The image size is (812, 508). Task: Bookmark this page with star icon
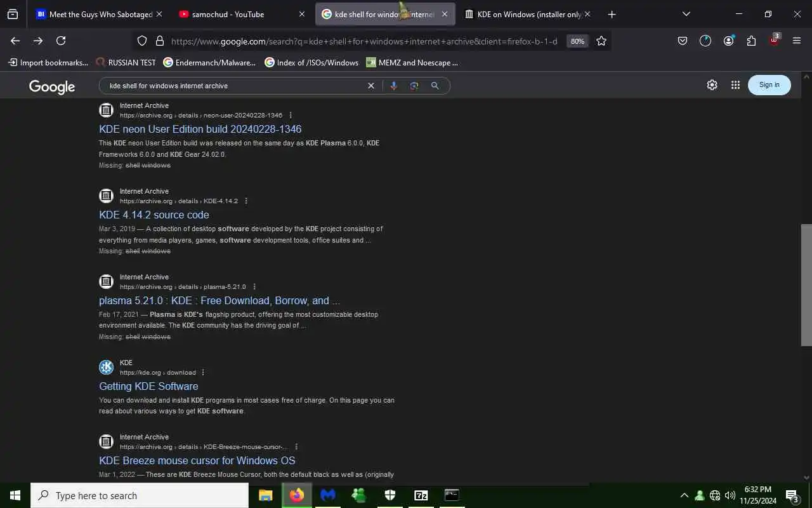click(601, 41)
